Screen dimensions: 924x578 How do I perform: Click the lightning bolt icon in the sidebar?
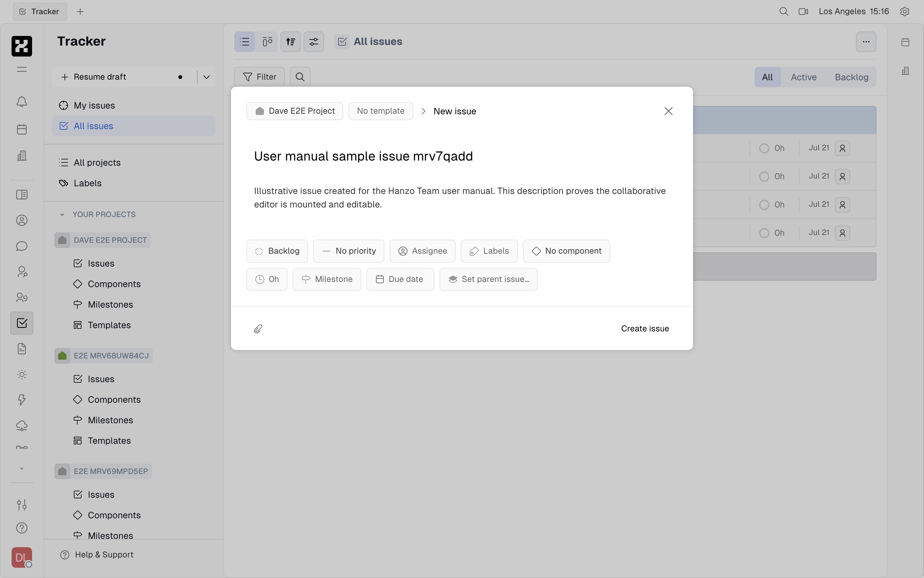coord(22,400)
